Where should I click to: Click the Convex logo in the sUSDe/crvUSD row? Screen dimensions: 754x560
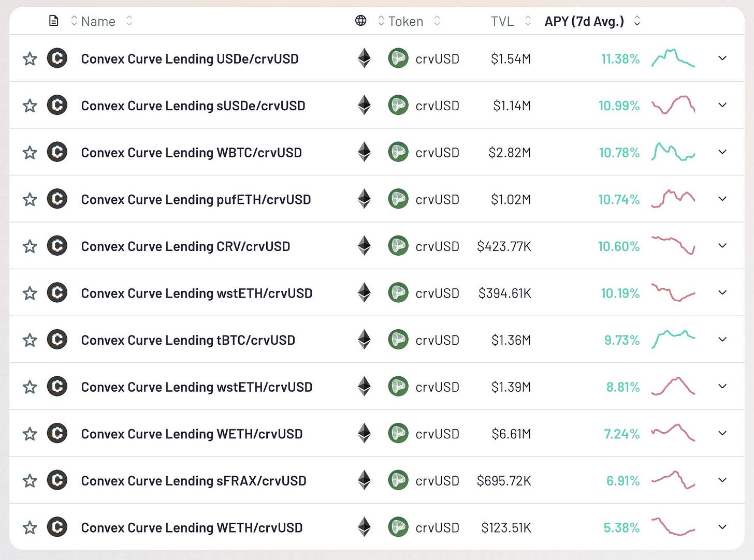pyautogui.click(x=57, y=105)
